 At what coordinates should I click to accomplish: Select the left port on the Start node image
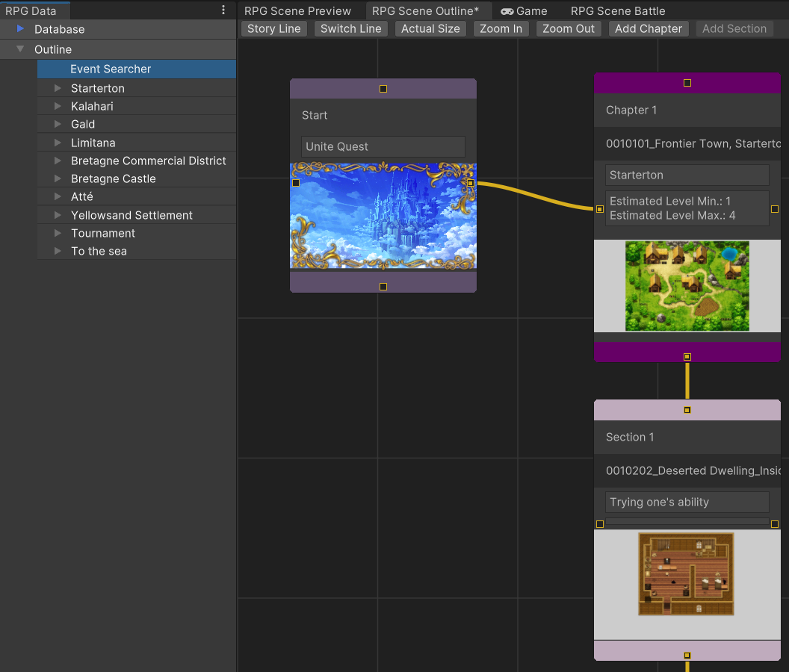tap(296, 183)
